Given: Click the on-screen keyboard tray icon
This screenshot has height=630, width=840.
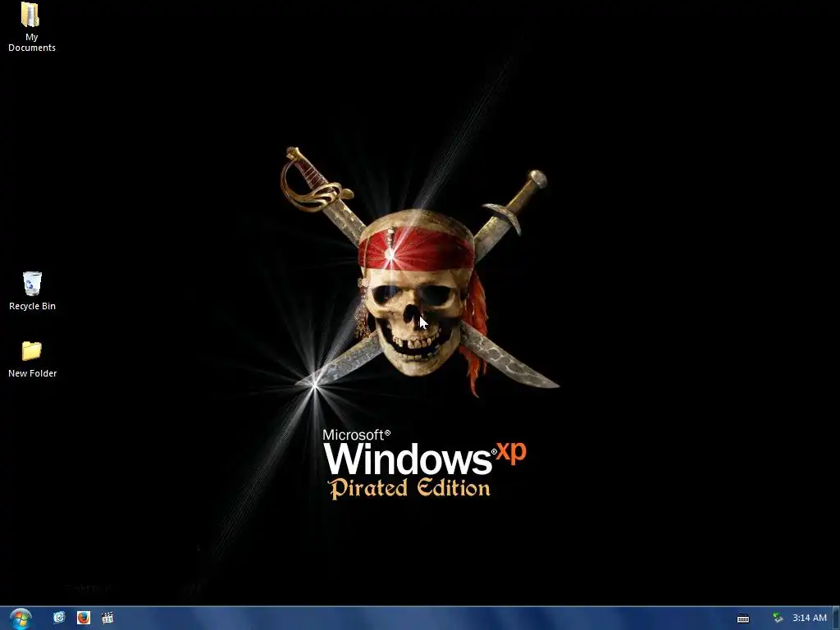Looking at the screenshot, I should (743, 619).
